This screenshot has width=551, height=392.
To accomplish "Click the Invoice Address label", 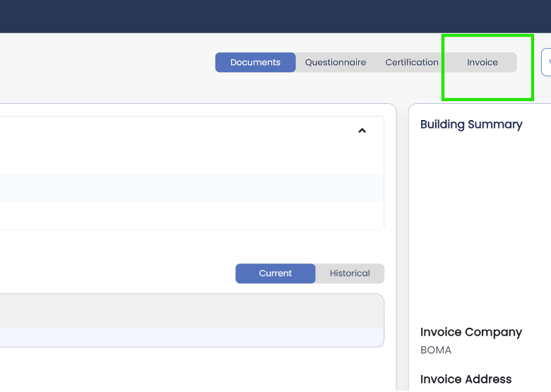I will click(466, 379).
